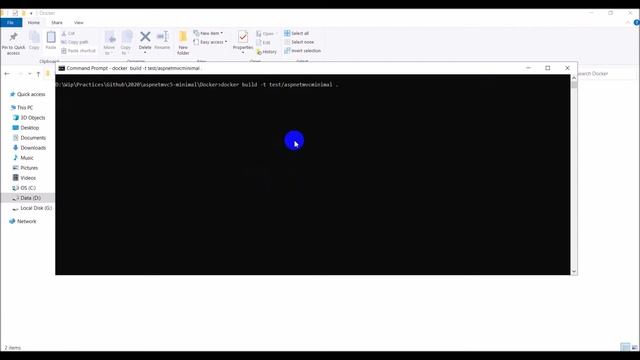
Task: Open the recent locations dropdown arrow
Action: coord(30,74)
